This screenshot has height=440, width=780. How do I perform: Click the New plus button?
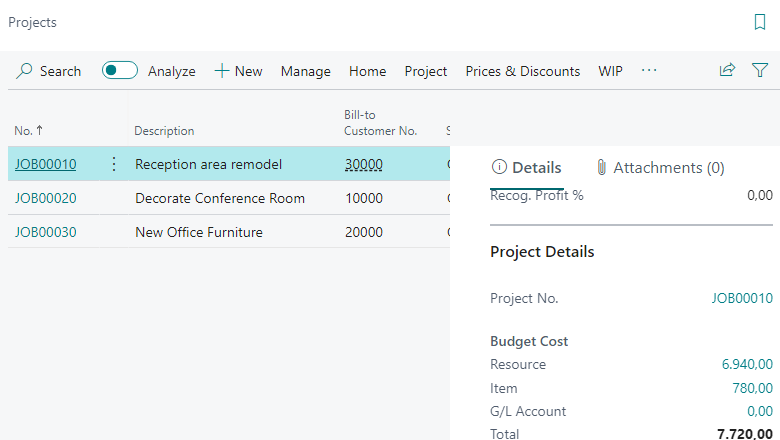pos(238,71)
